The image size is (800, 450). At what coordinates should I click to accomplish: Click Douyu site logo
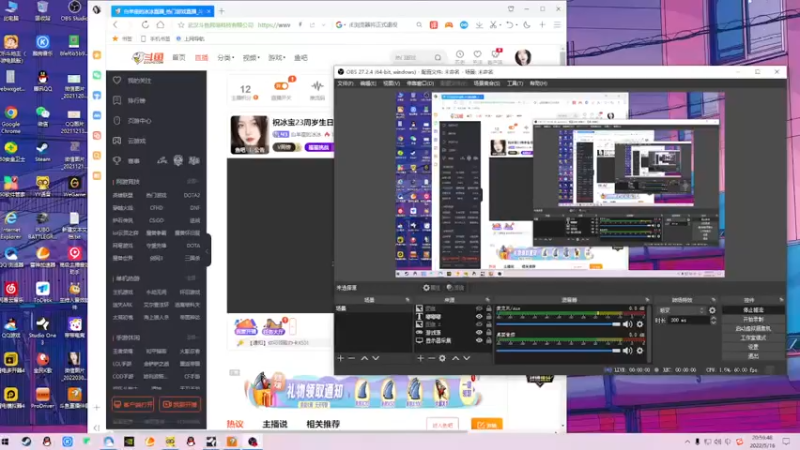(x=148, y=58)
